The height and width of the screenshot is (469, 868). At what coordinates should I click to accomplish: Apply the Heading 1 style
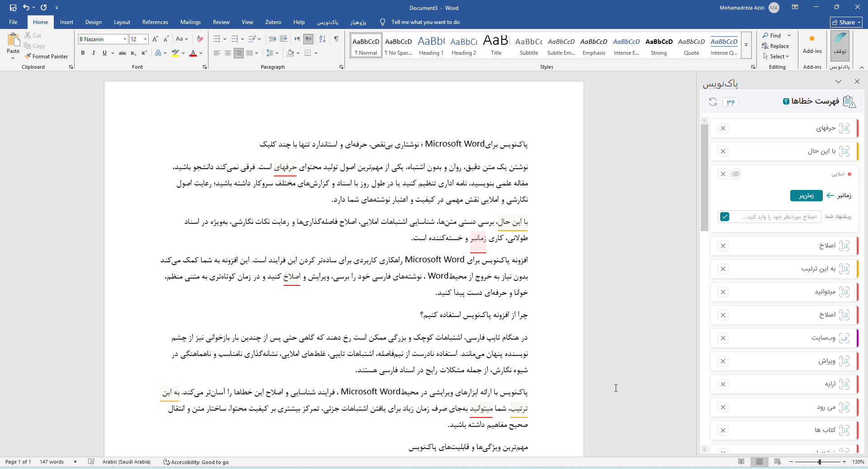431,45
